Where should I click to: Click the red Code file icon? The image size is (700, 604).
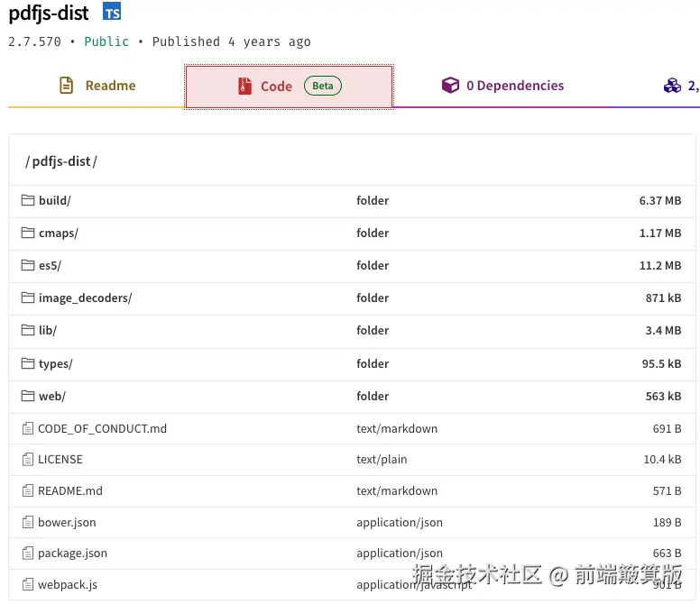[244, 87]
